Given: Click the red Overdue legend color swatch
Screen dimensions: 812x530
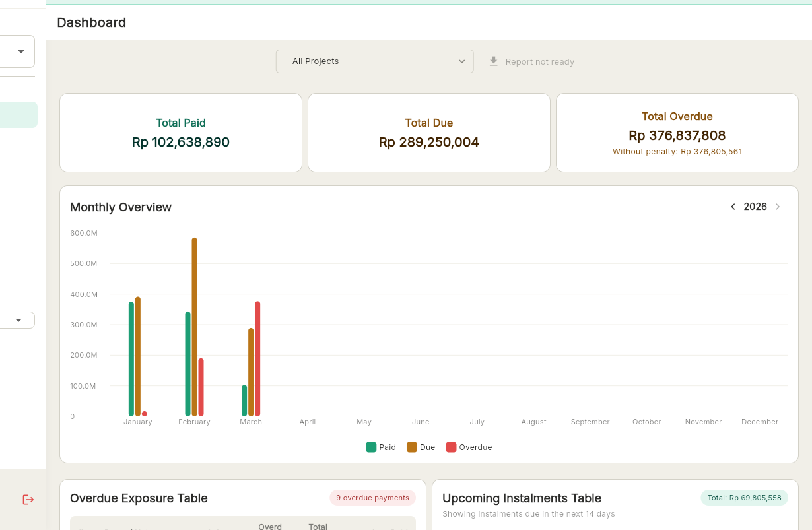Looking at the screenshot, I should (x=451, y=447).
